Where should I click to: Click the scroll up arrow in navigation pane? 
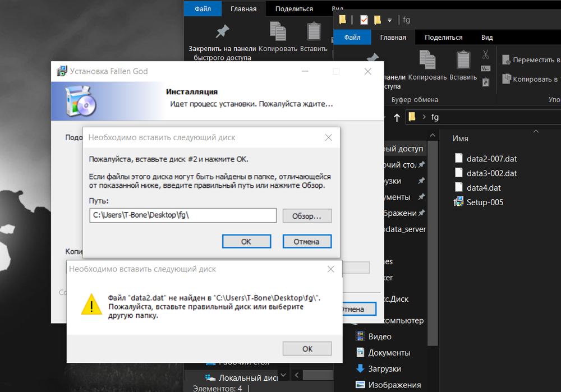point(433,136)
